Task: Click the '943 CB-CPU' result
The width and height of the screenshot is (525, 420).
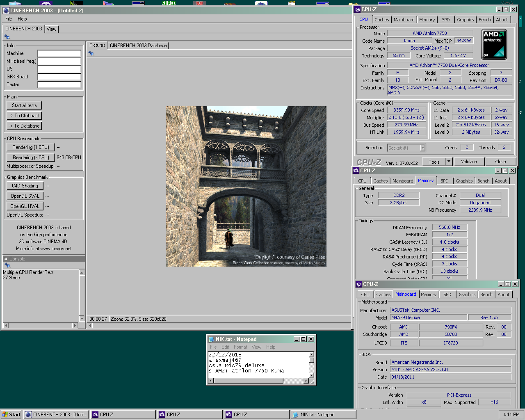Action: [x=69, y=157]
